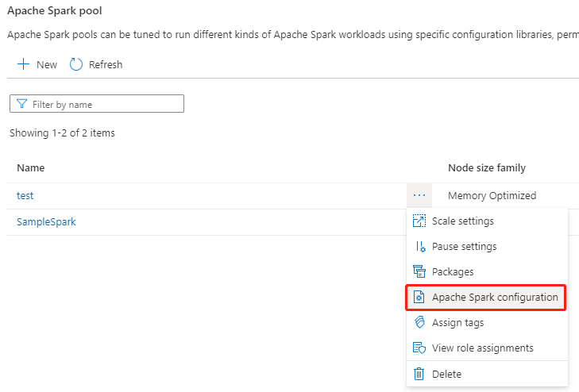
Task: Click the plus icon next to New
Action: [23, 64]
